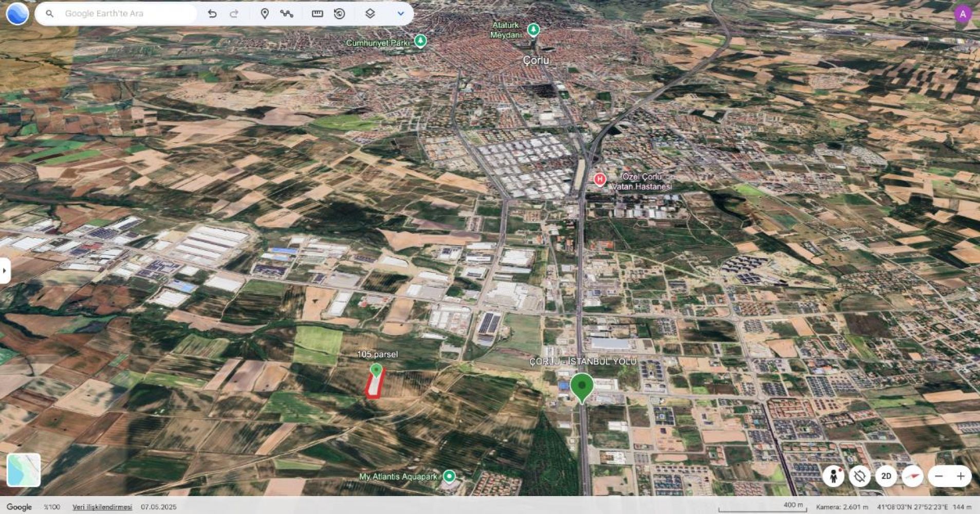This screenshot has height=514, width=980.
Task: Zoom in with the plus button
Action: (x=960, y=476)
